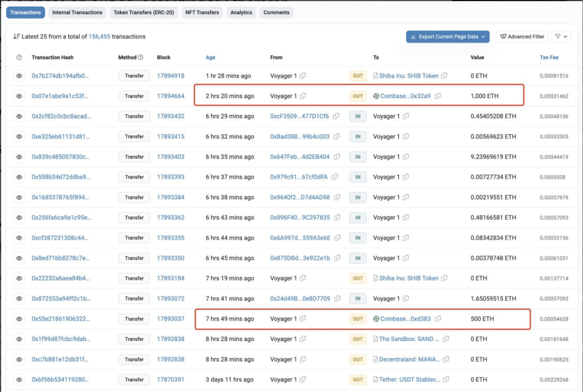This screenshot has height=392, width=583.
Task: Copy the Shiba Inu: SHIB Token address in first row
Action: pos(444,76)
